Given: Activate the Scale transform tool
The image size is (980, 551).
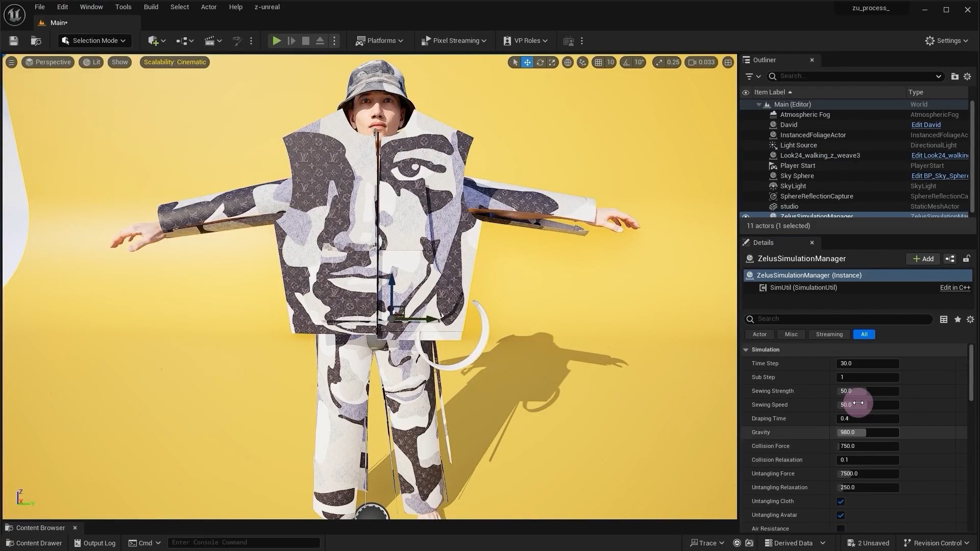Looking at the screenshot, I should pyautogui.click(x=552, y=62).
